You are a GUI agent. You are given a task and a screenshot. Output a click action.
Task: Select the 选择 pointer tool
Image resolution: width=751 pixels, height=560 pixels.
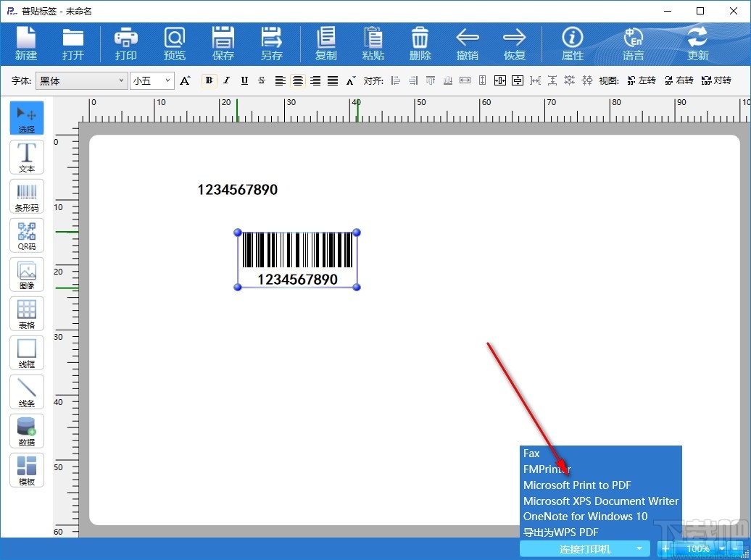[26, 118]
